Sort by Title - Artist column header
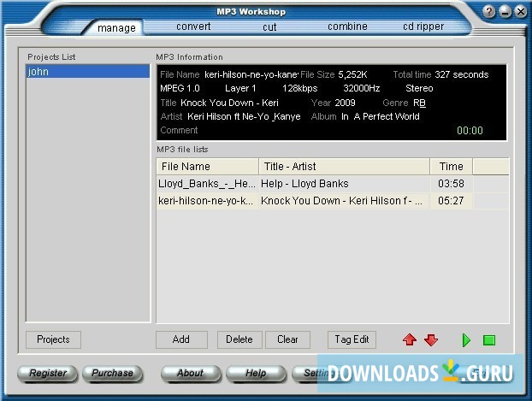The height and width of the screenshot is (401, 532). pyautogui.click(x=345, y=167)
